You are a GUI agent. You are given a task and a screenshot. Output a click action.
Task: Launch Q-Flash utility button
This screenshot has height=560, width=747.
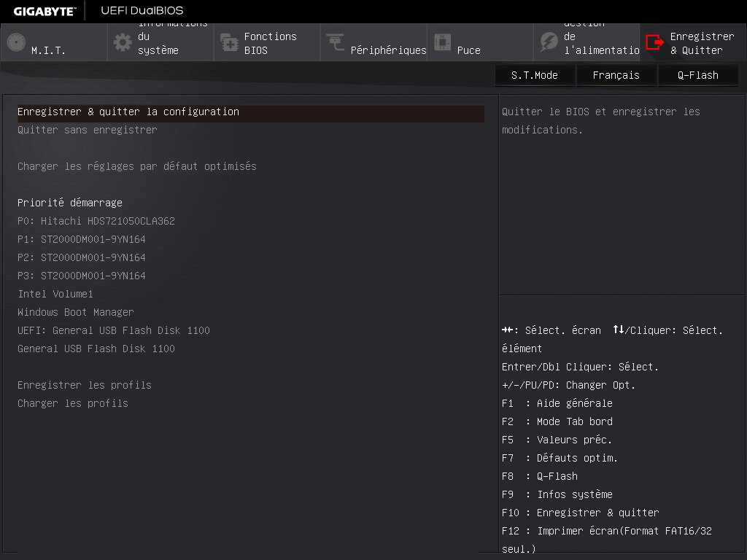(698, 75)
